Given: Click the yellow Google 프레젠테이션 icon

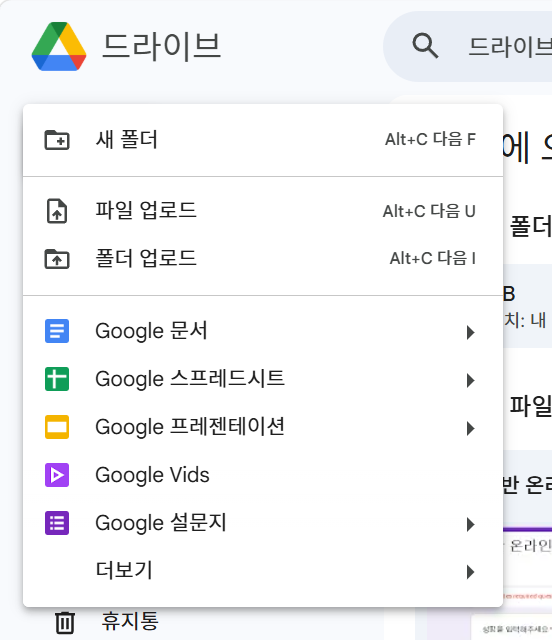Looking at the screenshot, I should coord(57,427).
